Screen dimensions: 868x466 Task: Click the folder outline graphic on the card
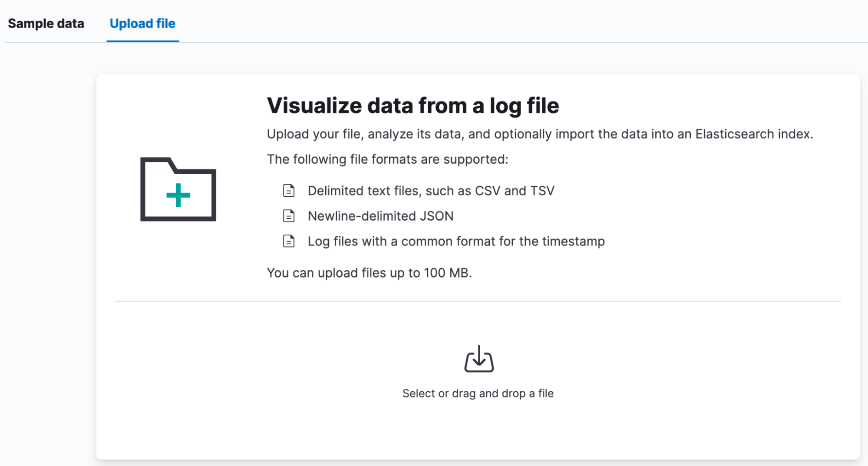pyautogui.click(x=178, y=190)
